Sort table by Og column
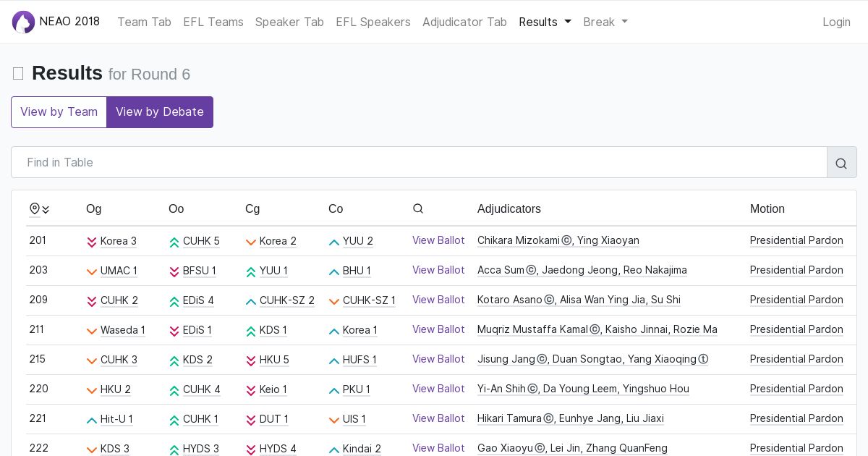The height and width of the screenshot is (456, 868). click(94, 209)
